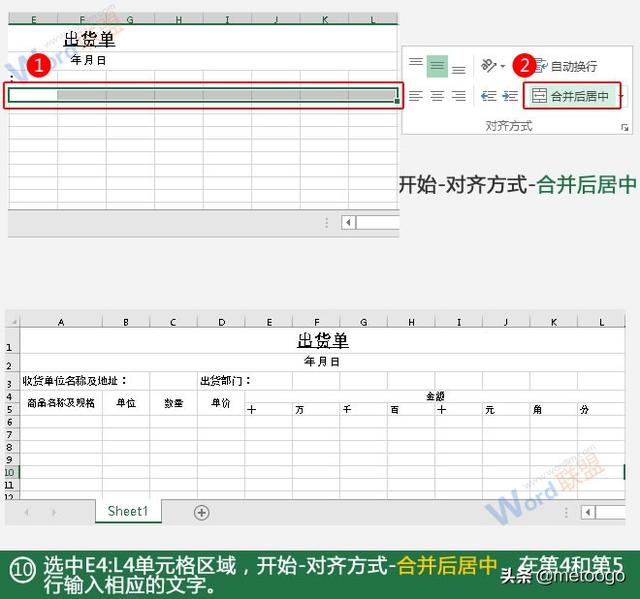
Task: Click the 合并后居中 merge button
Action: click(x=570, y=96)
